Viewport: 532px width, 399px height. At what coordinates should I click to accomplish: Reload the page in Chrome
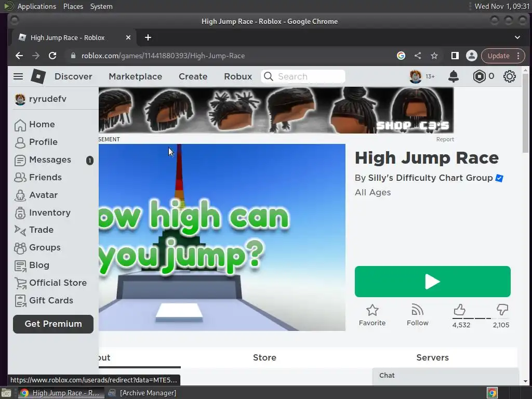click(52, 56)
